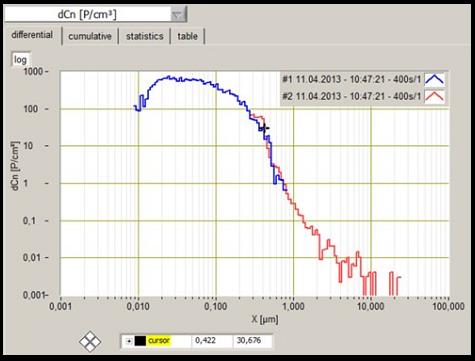Screen dimensions: 475x361
Task: Click the X [µm] axis label
Action: 265,319
